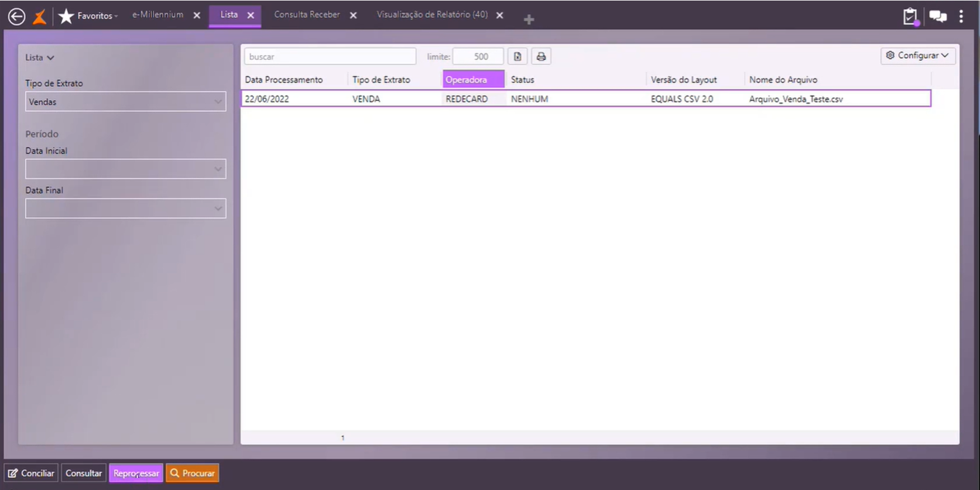Sort by the Nome do Arquivo column header

tap(783, 80)
